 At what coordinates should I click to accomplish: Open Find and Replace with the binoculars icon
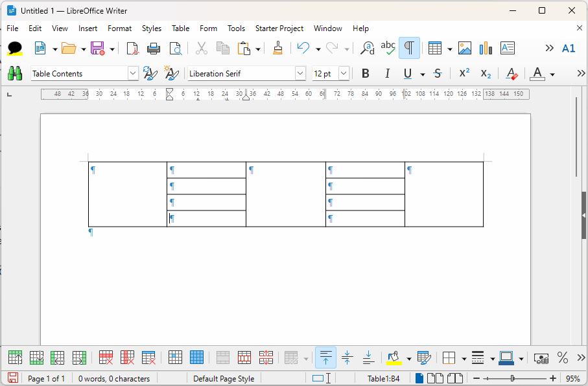coord(15,74)
